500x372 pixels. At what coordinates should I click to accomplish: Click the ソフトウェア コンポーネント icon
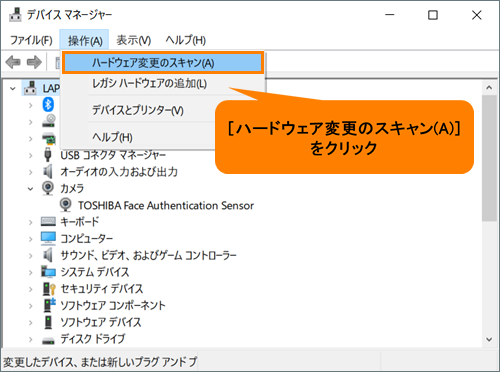tap(49, 305)
